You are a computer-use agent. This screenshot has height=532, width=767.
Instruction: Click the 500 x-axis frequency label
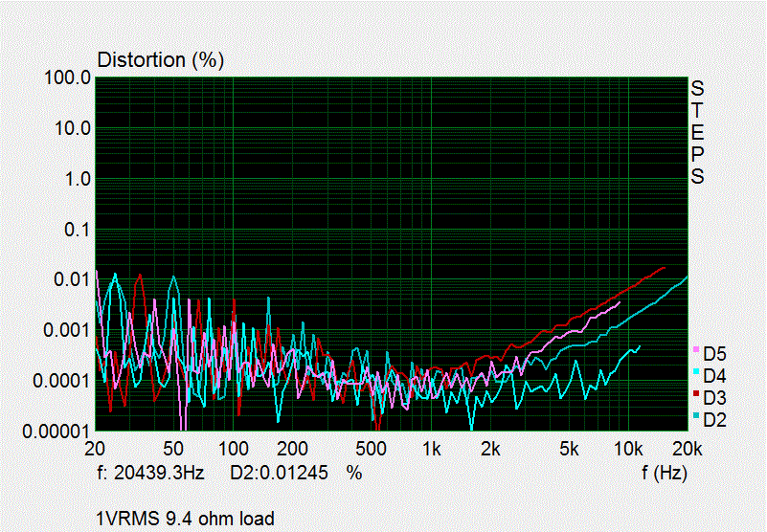coord(371,449)
